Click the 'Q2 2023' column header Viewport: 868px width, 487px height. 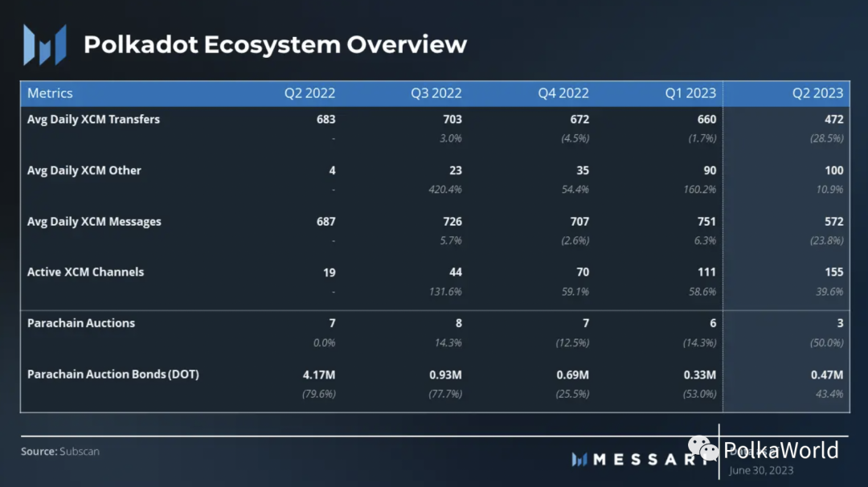pos(817,93)
